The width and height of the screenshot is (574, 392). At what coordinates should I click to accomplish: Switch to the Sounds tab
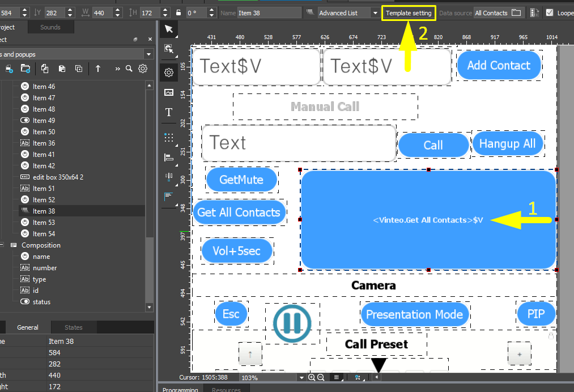point(50,27)
